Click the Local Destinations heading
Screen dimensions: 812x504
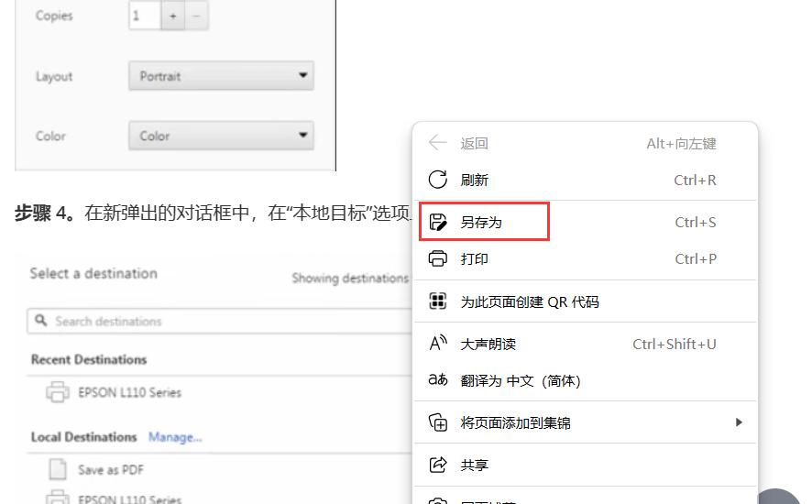(83, 437)
